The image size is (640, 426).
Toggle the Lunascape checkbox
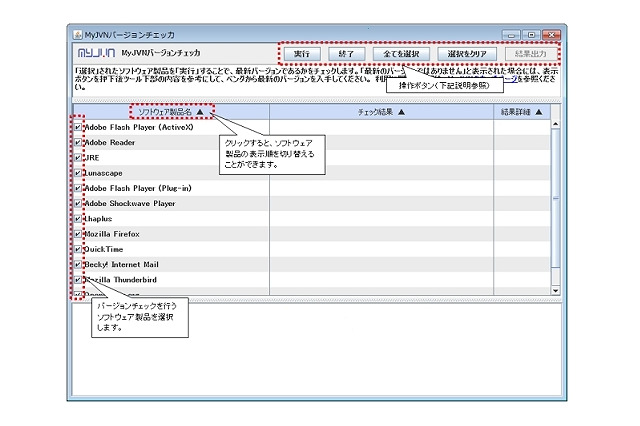[x=78, y=173]
